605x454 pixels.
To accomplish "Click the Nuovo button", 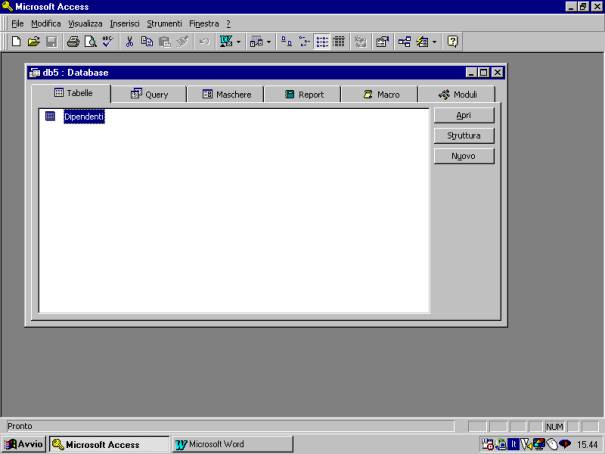I will (464, 156).
